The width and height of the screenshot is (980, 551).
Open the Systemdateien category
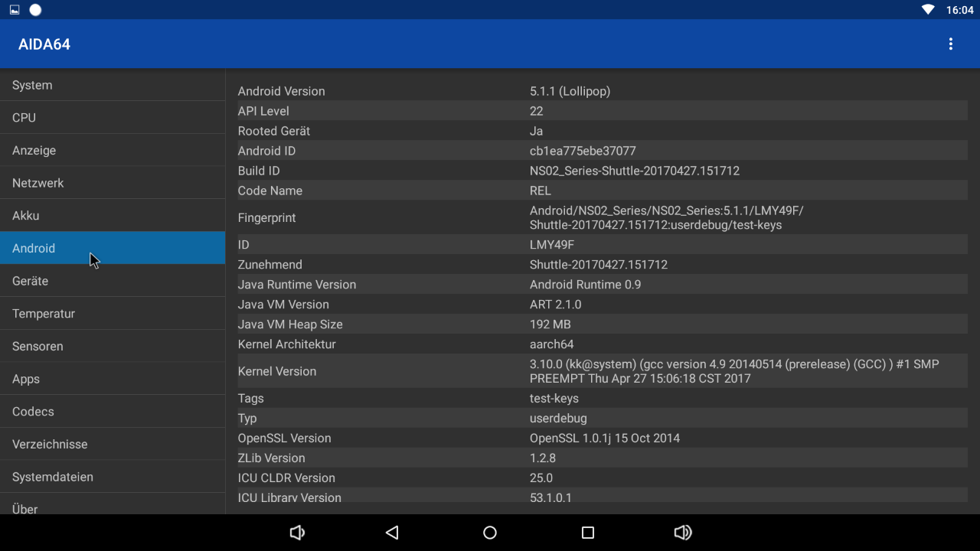113,477
